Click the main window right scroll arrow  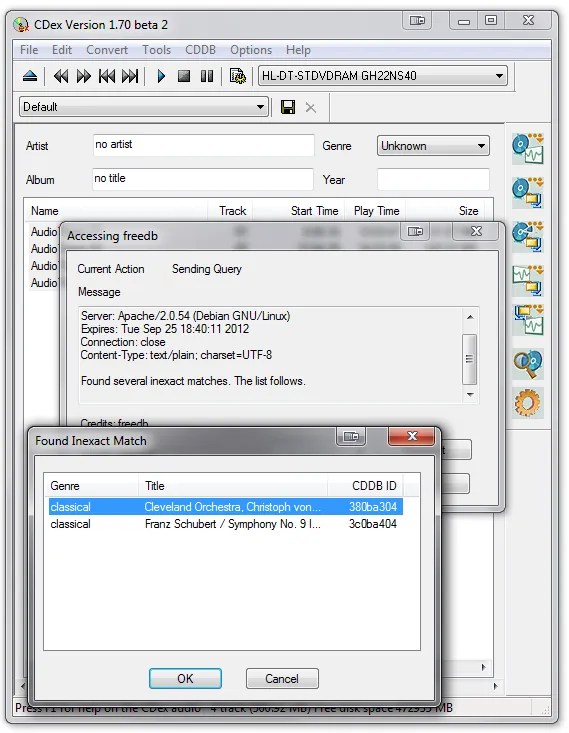(495, 686)
